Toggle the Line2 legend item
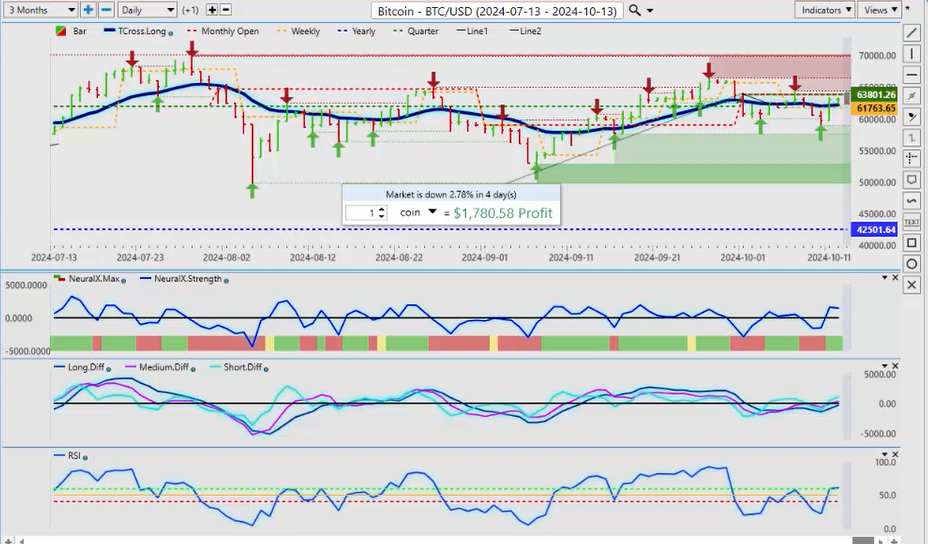 pyautogui.click(x=526, y=31)
